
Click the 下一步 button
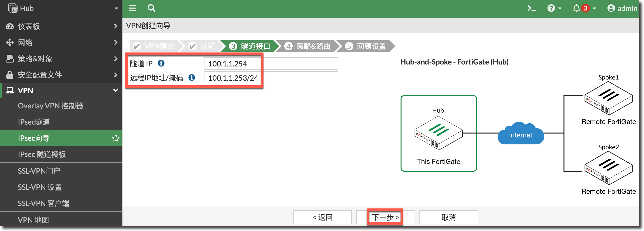[x=385, y=217]
